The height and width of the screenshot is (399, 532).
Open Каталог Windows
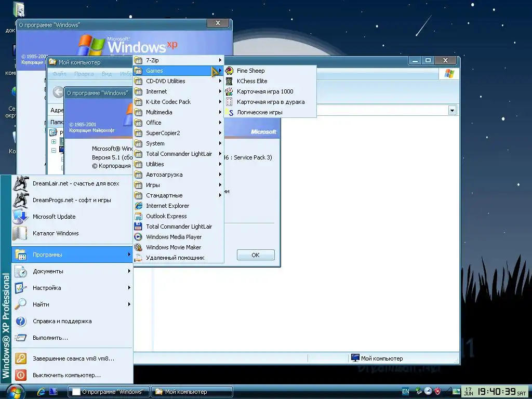[72, 233]
